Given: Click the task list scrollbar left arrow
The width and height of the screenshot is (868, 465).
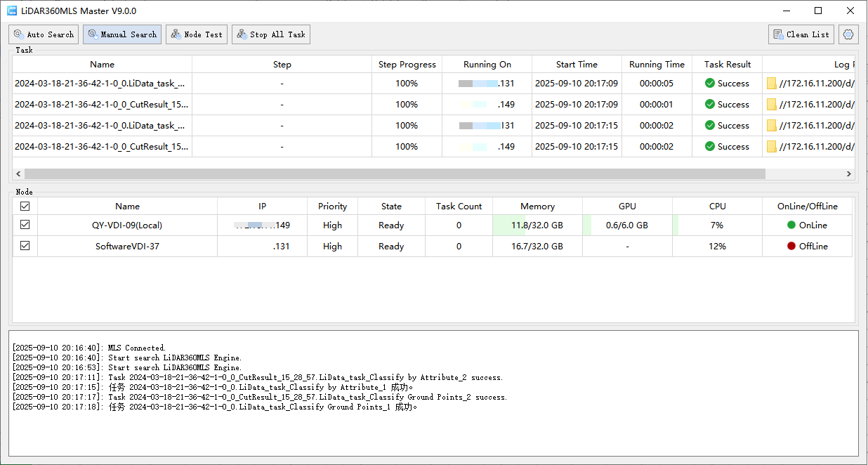Looking at the screenshot, I should click(18, 173).
